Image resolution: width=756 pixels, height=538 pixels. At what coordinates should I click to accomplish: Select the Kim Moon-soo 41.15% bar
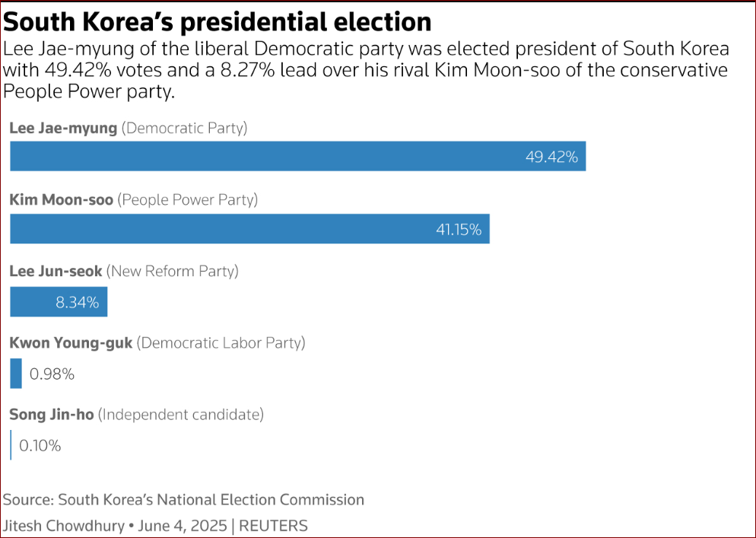click(x=249, y=229)
